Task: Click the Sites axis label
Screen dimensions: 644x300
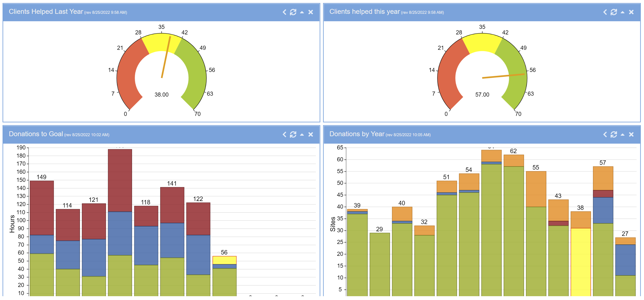Action: tap(332, 224)
